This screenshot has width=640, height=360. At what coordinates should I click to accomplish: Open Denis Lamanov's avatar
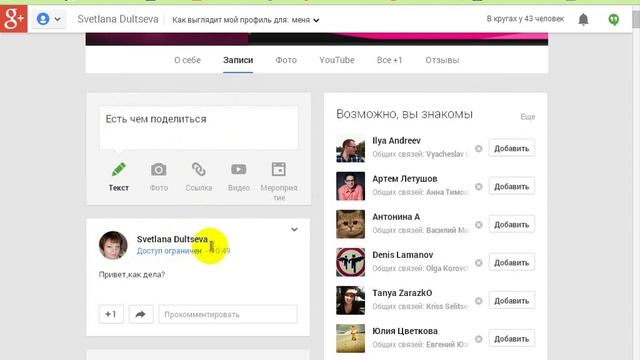tap(350, 262)
